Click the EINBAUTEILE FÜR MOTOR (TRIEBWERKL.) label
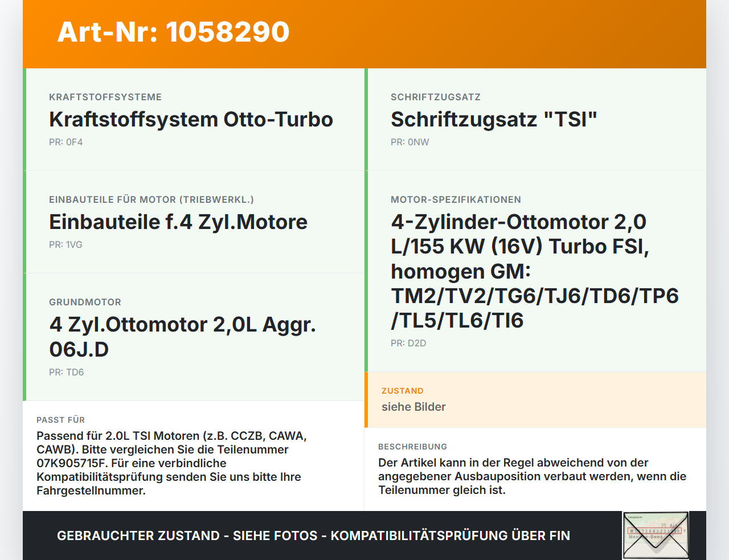Screen dimensions: 729x560 pyautogui.click(x=151, y=200)
